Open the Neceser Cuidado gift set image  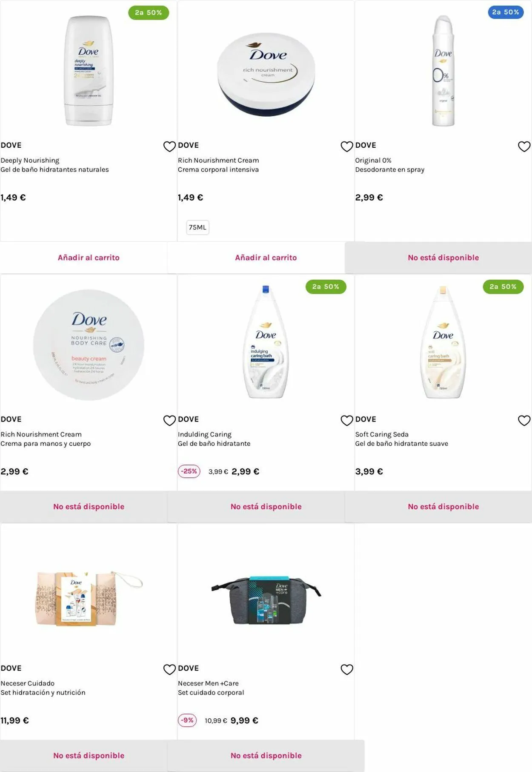pyautogui.click(x=89, y=598)
